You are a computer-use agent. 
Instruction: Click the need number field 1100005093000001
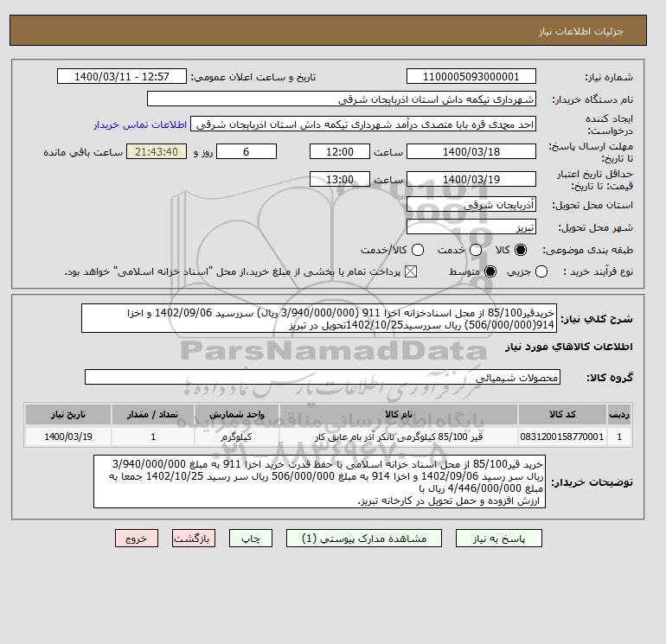[471, 76]
